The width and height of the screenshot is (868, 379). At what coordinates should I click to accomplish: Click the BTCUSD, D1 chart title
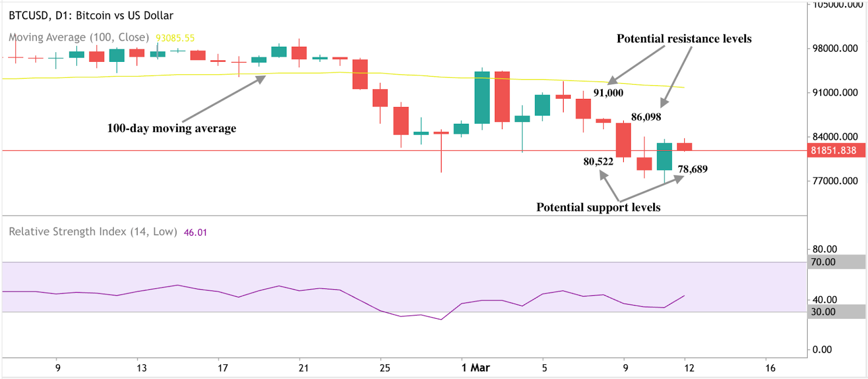(x=91, y=15)
